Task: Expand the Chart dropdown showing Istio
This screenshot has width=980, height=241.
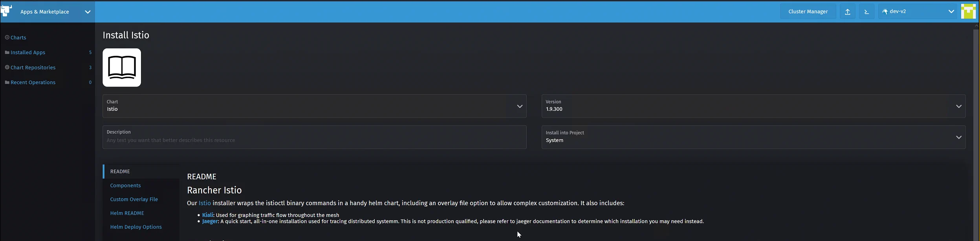Action: tap(519, 106)
